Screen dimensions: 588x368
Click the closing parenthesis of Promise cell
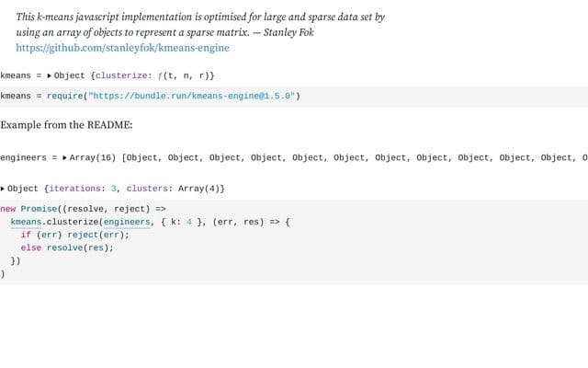pyautogui.click(x=3, y=274)
